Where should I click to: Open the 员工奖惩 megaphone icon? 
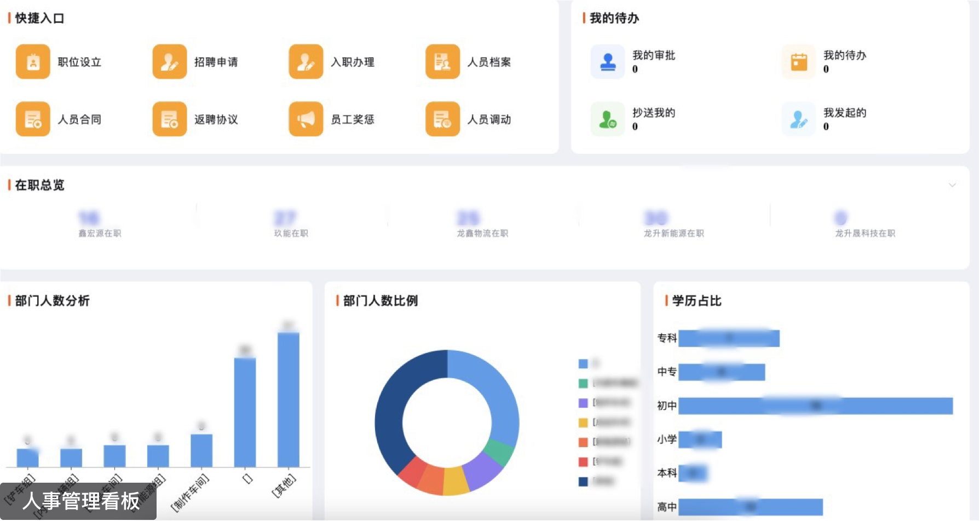coord(305,119)
